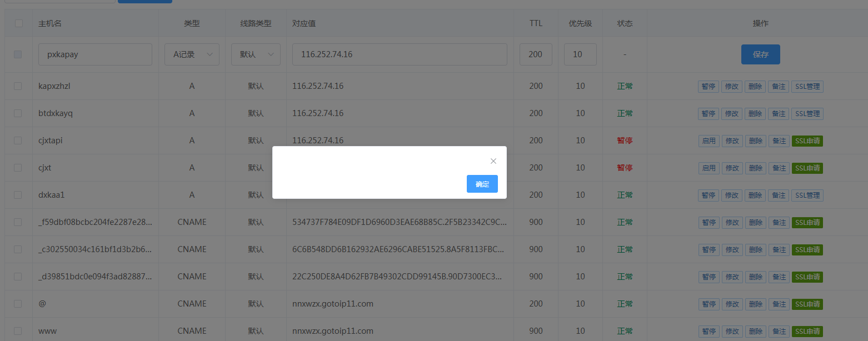
Task: Select the checkbox for the www record
Action: pos(18,331)
